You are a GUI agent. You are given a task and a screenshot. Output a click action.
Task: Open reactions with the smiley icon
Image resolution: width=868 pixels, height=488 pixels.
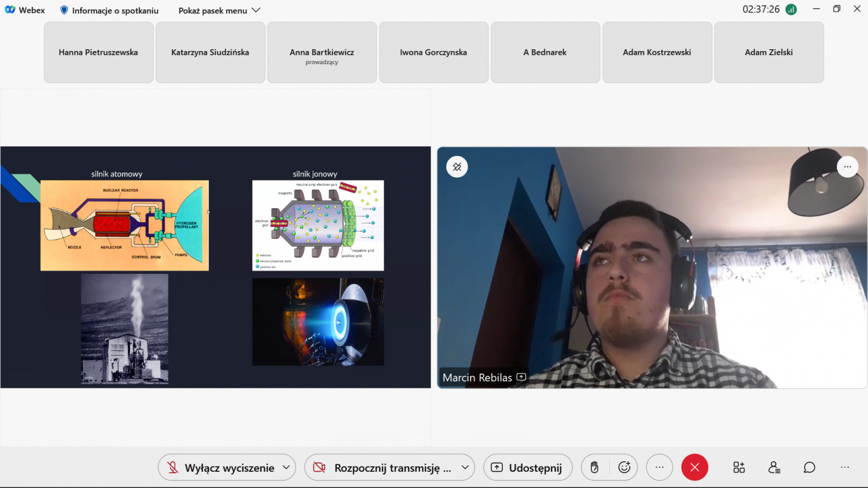pos(624,468)
